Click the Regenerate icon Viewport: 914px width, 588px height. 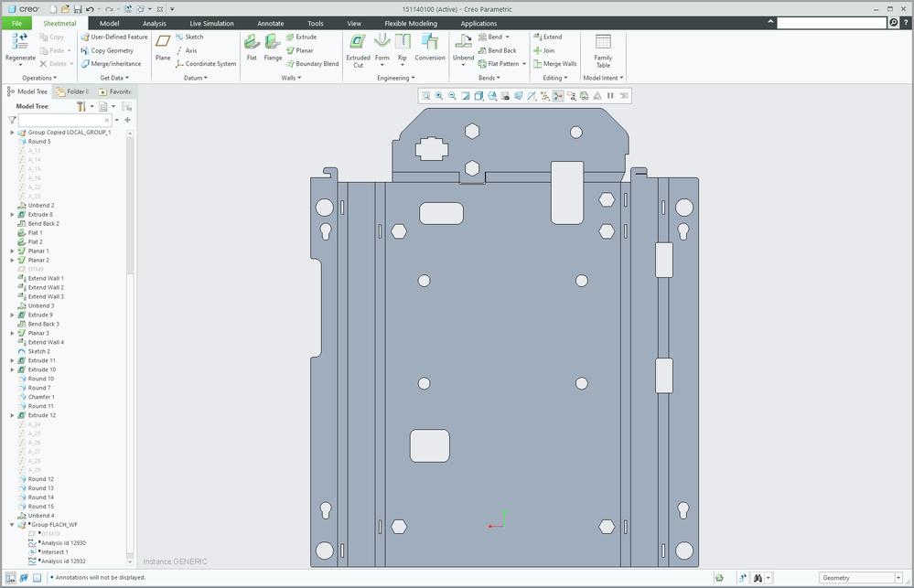(x=20, y=42)
